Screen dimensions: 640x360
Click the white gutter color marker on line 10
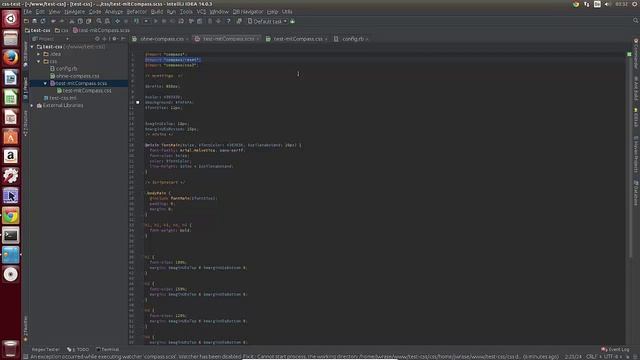tap(138, 102)
